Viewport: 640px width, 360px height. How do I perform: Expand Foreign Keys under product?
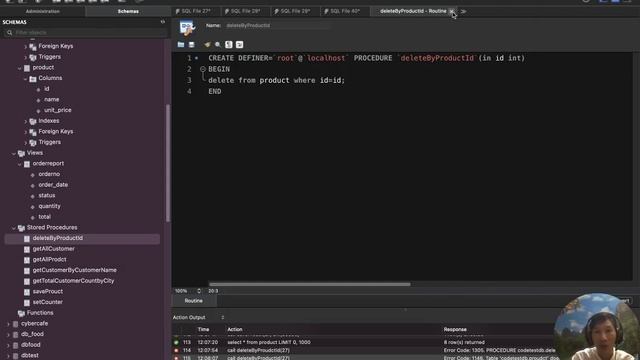tap(25, 132)
